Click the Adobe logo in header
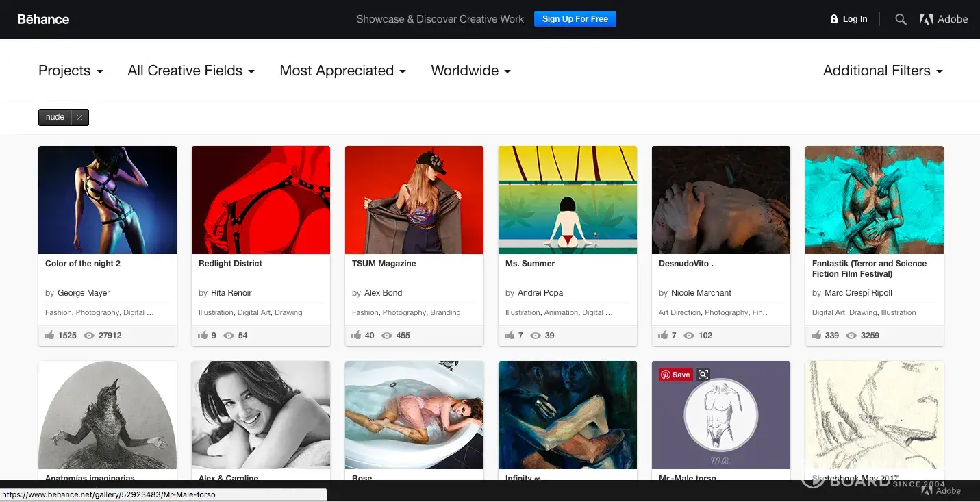Screen dimensions: 980x502 point(944,19)
